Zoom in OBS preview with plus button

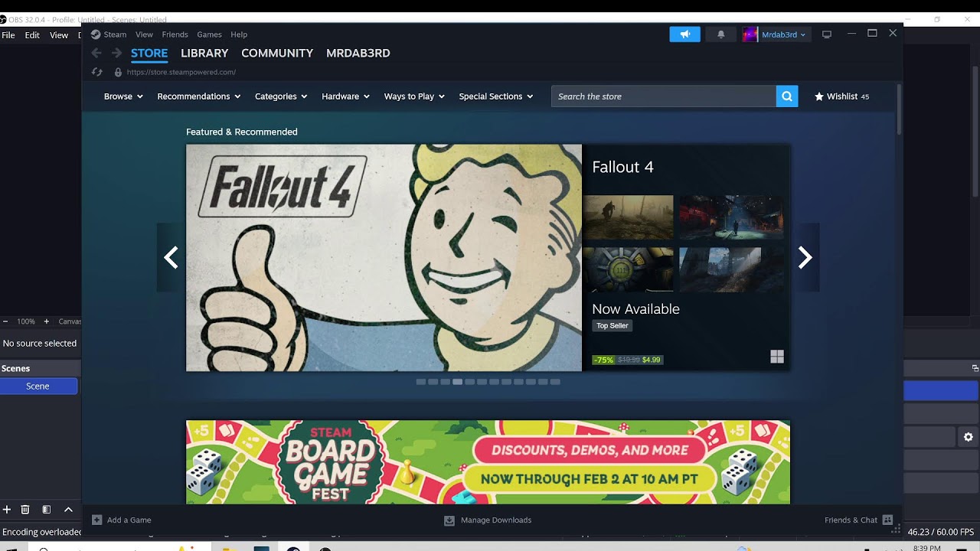coord(46,321)
